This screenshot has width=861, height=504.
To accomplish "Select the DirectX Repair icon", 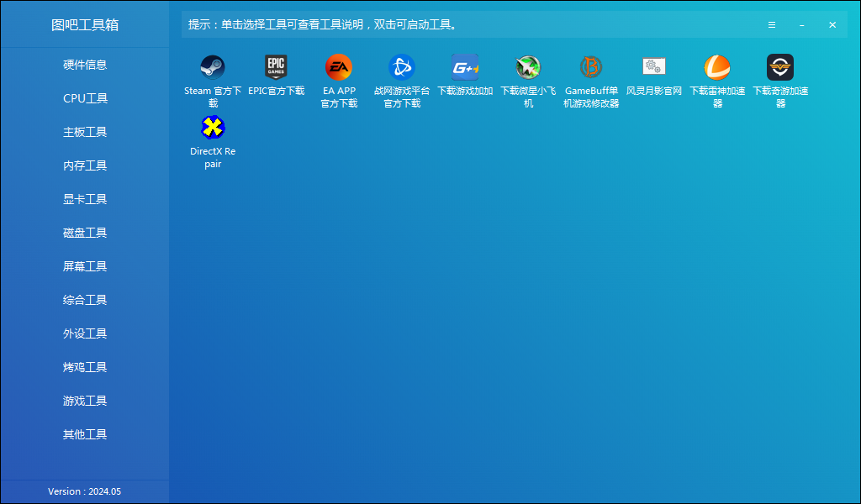I will tap(213, 128).
